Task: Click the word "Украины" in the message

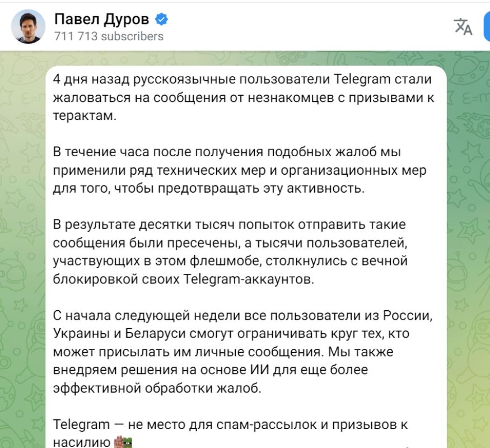Action: click(x=77, y=334)
